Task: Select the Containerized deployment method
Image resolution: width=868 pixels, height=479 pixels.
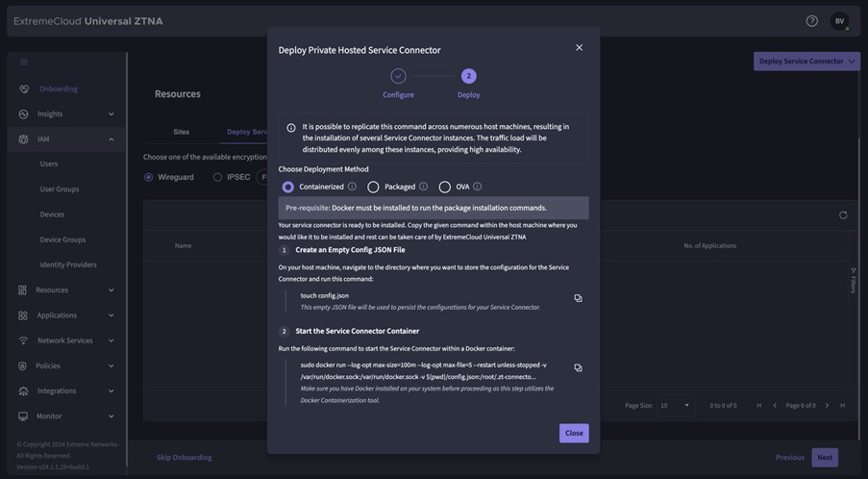Action: pyautogui.click(x=288, y=187)
